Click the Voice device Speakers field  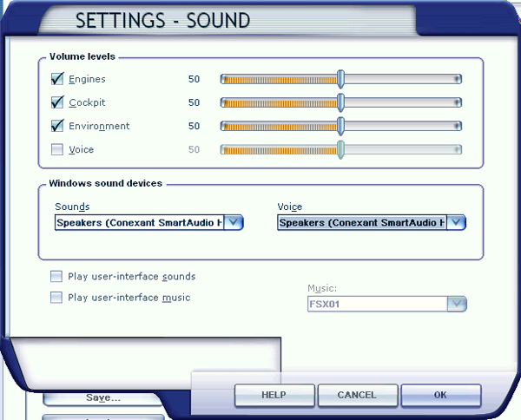362,222
